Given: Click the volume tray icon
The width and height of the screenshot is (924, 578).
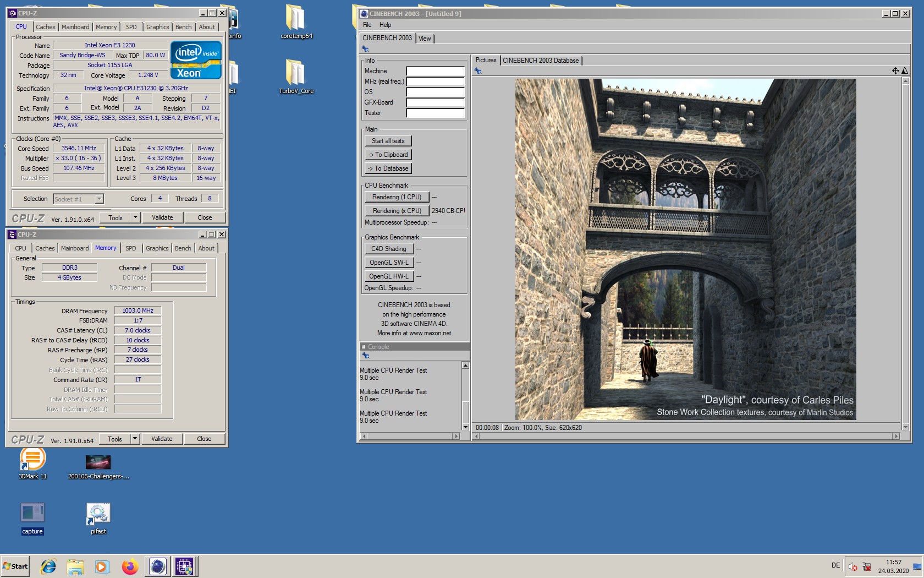Looking at the screenshot, I should click(x=853, y=566).
